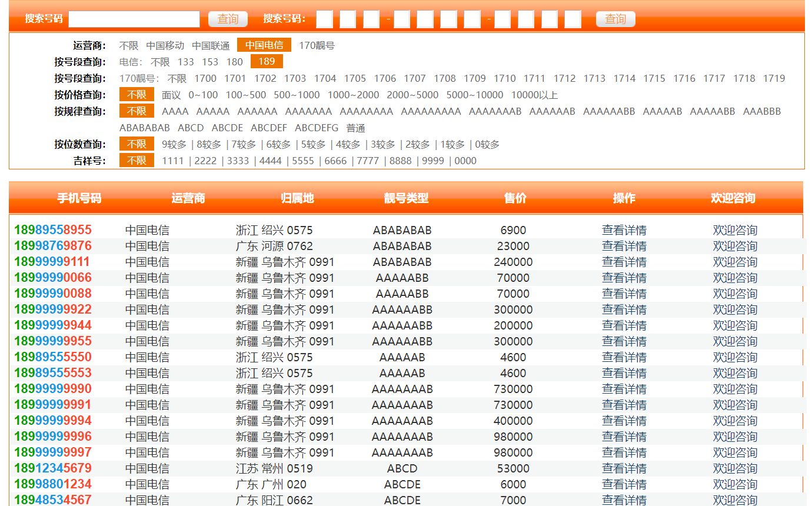Select the 不限 option in price row
Image resolution: width=812 pixels, height=506 pixels.
(x=137, y=95)
